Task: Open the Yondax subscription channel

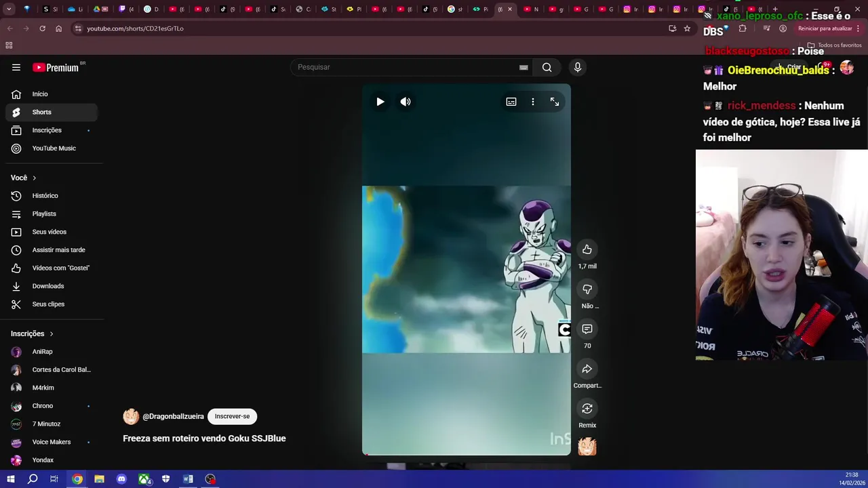Action: pos(52,460)
